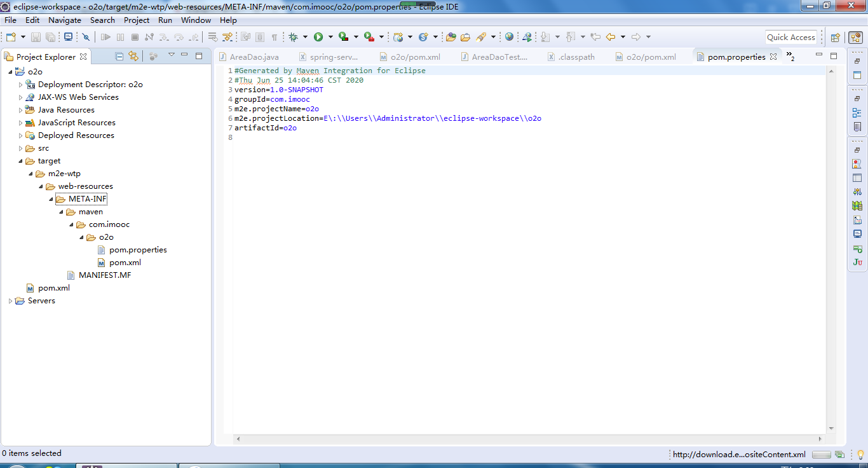Viewport: 868px width, 468px height.
Task: Collapse the target folder
Action: (20, 161)
